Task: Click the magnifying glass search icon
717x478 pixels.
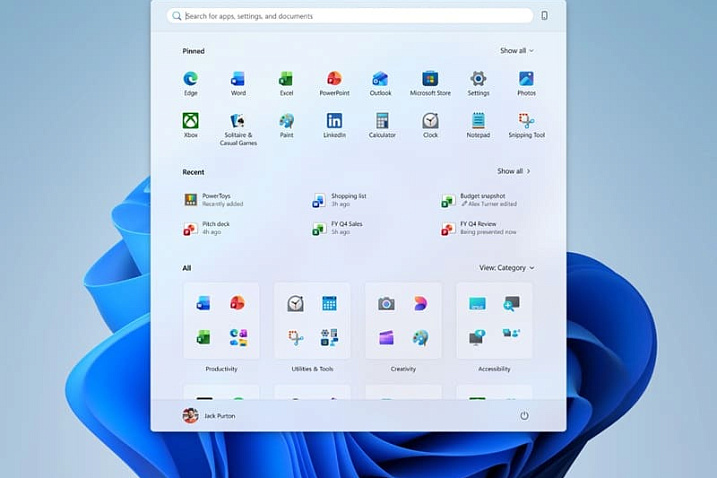Action: [x=177, y=16]
